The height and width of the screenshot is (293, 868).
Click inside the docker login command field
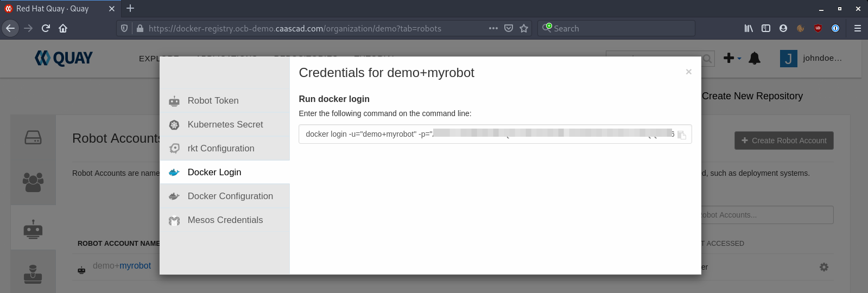tap(495, 134)
